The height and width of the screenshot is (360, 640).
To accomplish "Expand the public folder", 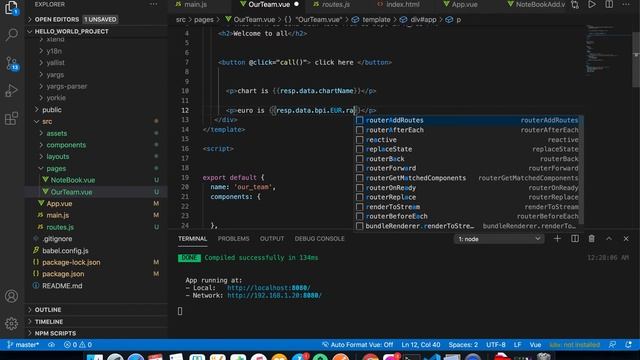I will click(x=52, y=109).
